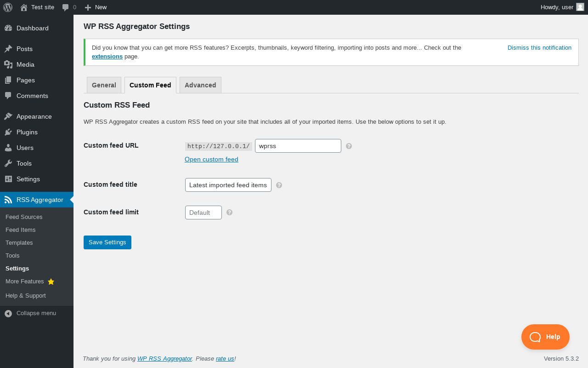Image resolution: width=588 pixels, height=368 pixels.
Task: Click the help icon beside Custom feed URL
Action: pos(349,146)
